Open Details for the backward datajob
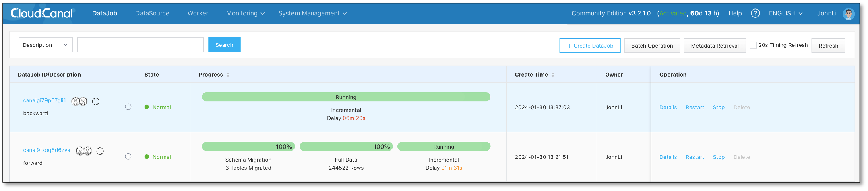 point(668,107)
